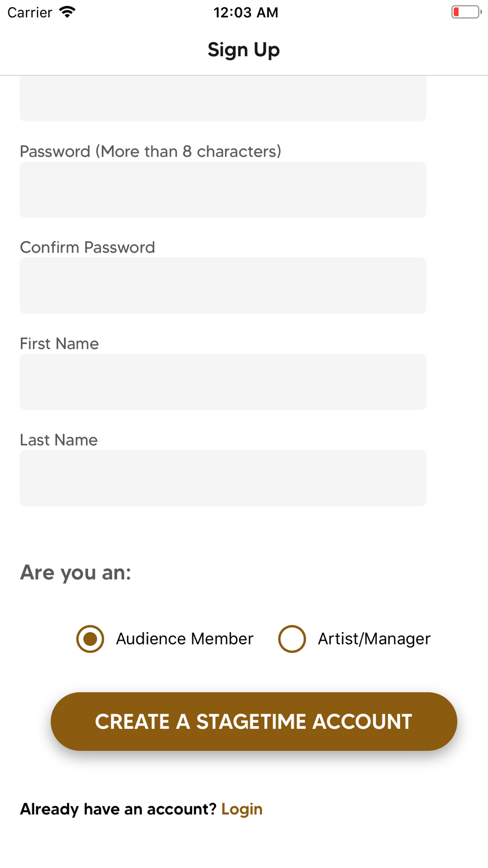Tap the Artist/Manager label text
This screenshot has width=488, height=868.
click(374, 639)
